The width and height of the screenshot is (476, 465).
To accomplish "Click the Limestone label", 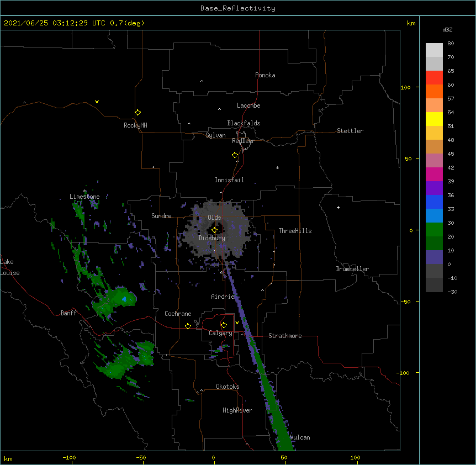I will pyautogui.click(x=84, y=197).
